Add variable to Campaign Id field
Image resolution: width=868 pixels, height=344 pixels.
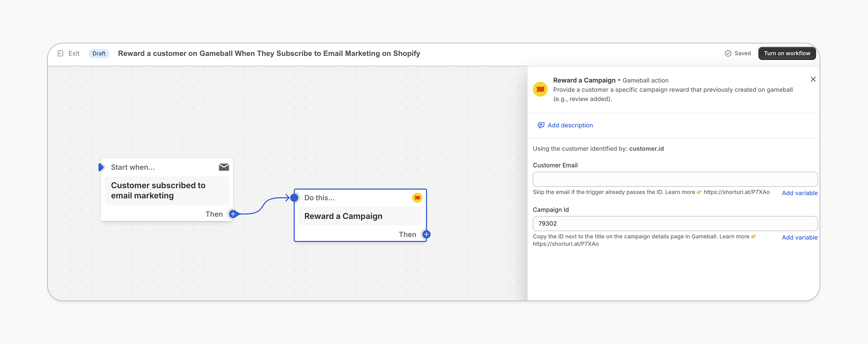pyautogui.click(x=799, y=237)
